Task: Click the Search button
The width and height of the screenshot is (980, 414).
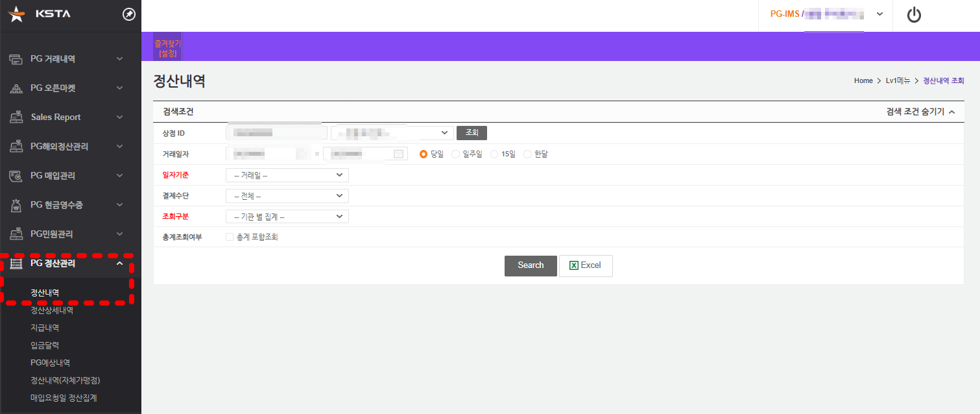Action: pyautogui.click(x=531, y=265)
